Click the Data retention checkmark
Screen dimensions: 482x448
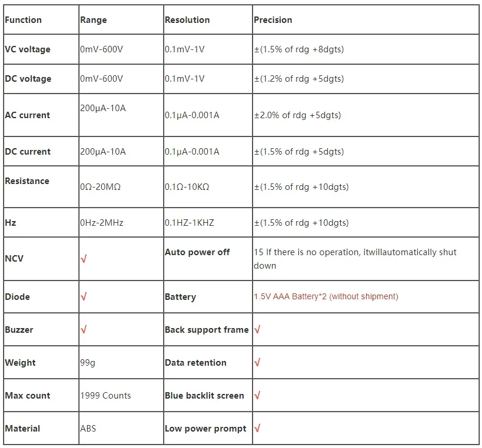pos(257,362)
